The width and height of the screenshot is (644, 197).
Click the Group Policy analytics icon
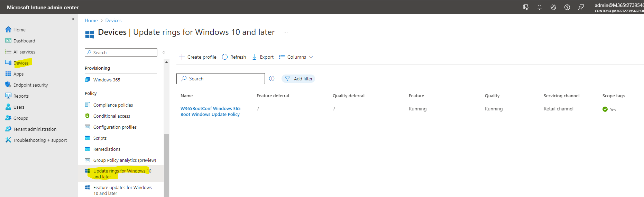(x=88, y=160)
